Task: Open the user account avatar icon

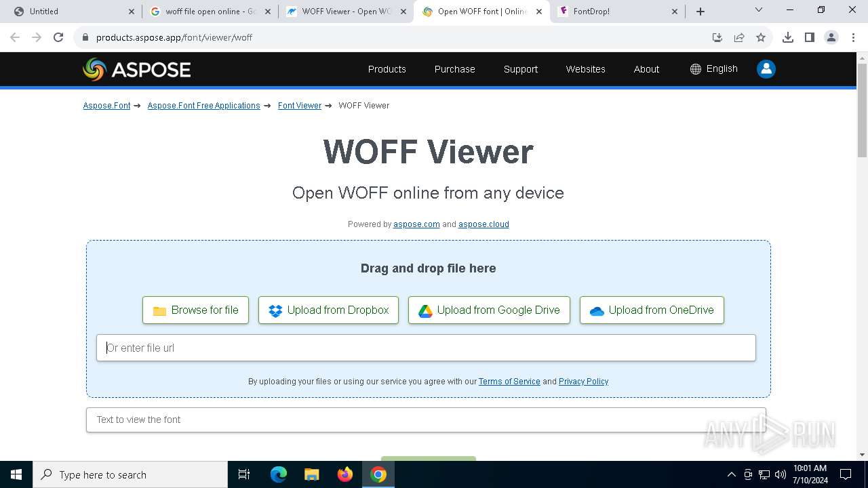Action: (766, 69)
